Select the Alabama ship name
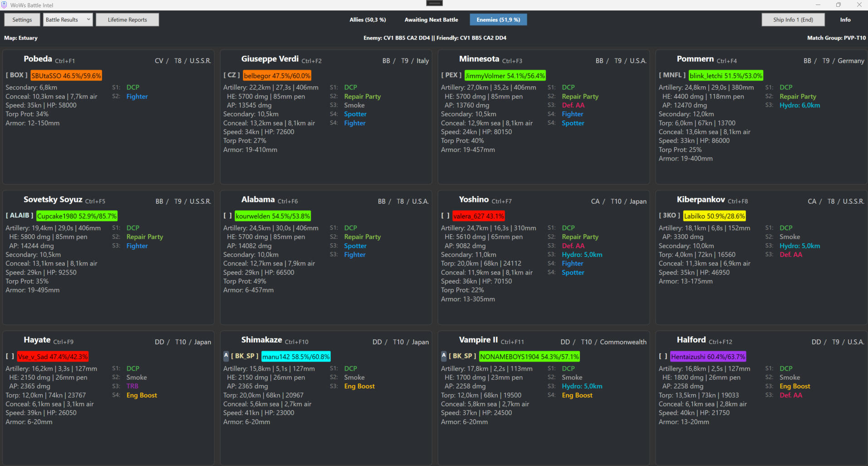Image resolution: width=868 pixels, height=466 pixels. pyautogui.click(x=258, y=200)
